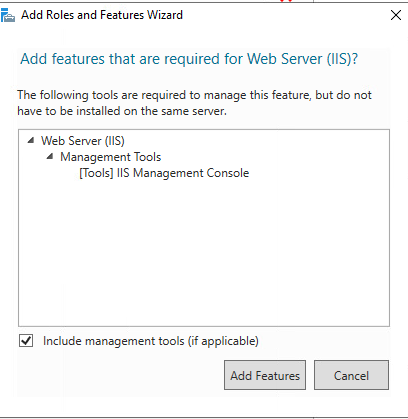Click the '(IIS)' part of the root node
This screenshot has height=419, width=408.
tap(115, 141)
